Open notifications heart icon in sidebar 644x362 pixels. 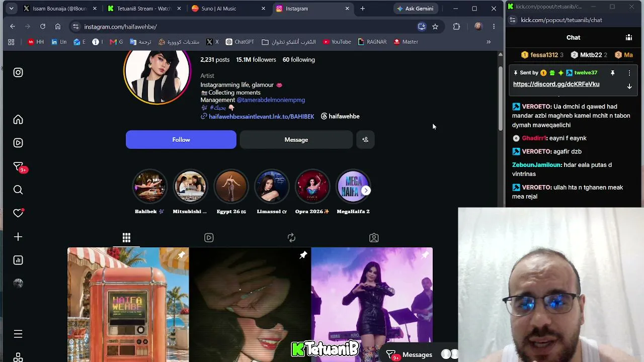click(18, 213)
